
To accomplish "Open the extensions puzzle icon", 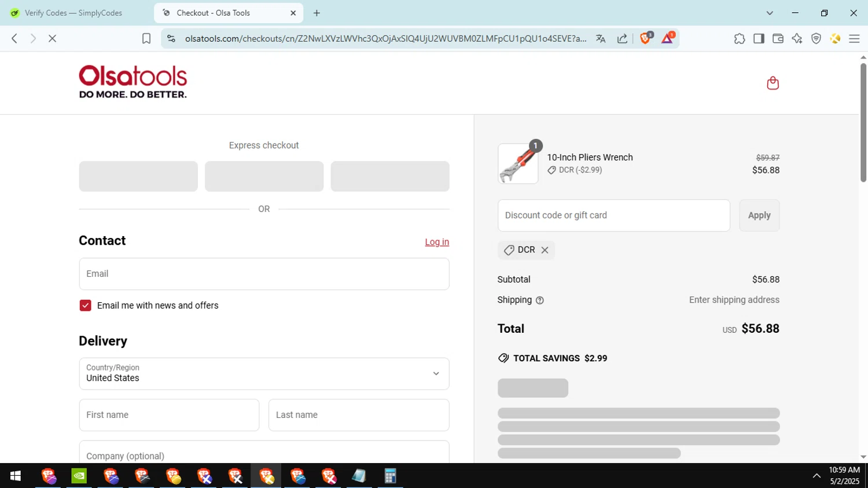I will (740, 39).
